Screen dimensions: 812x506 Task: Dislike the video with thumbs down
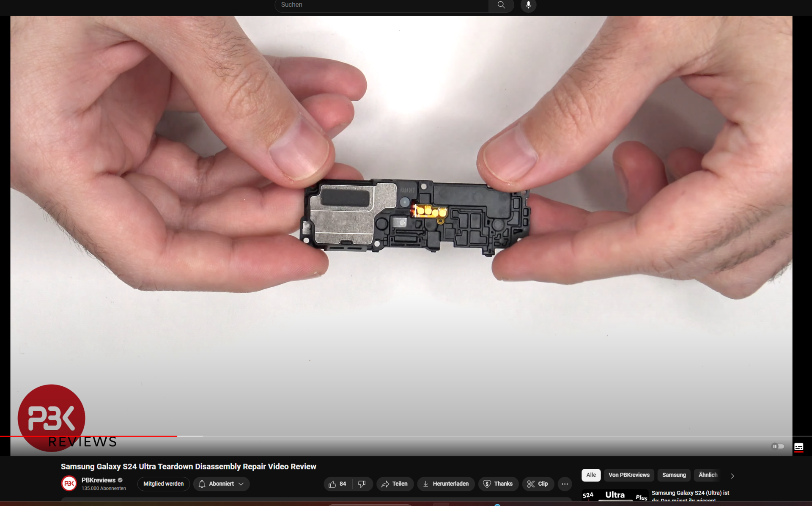click(362, 484)
